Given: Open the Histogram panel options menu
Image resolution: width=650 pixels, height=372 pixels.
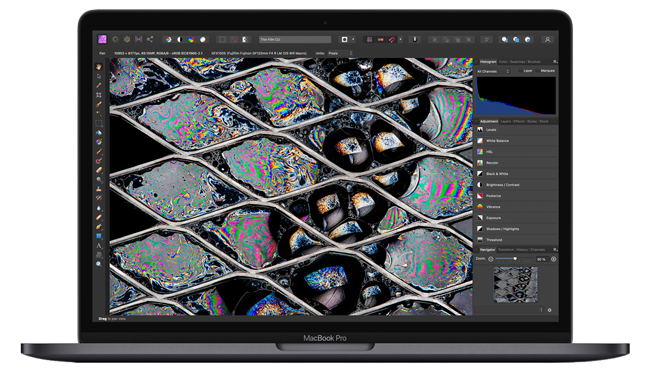Looking at the screenshot, I should tap(555, 62).
